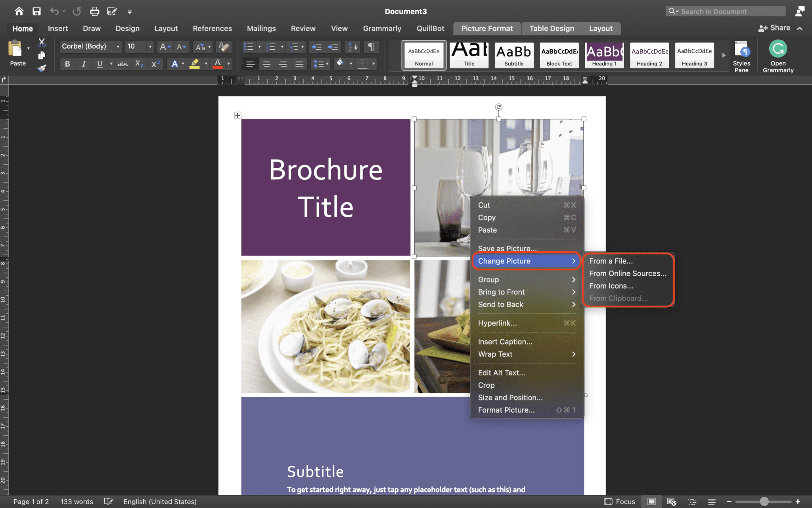Open the Format Painter tool

point(42,67)
